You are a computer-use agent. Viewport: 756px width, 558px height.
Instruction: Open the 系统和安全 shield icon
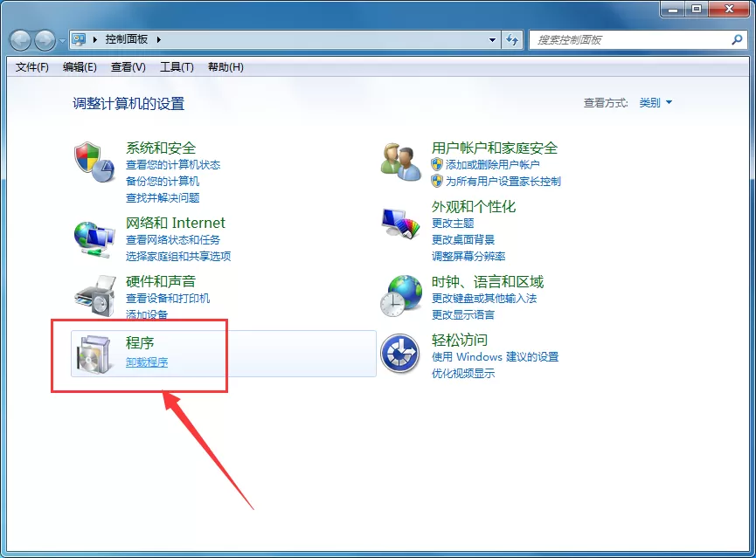tap(94, 162)
